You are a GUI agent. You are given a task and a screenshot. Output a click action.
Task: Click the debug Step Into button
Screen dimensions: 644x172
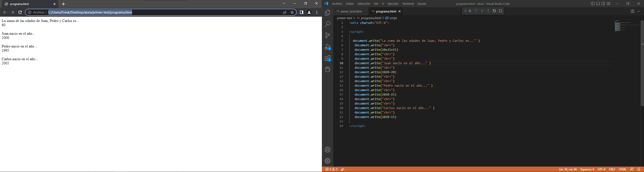pyautogui.click(x=482, y=11)
